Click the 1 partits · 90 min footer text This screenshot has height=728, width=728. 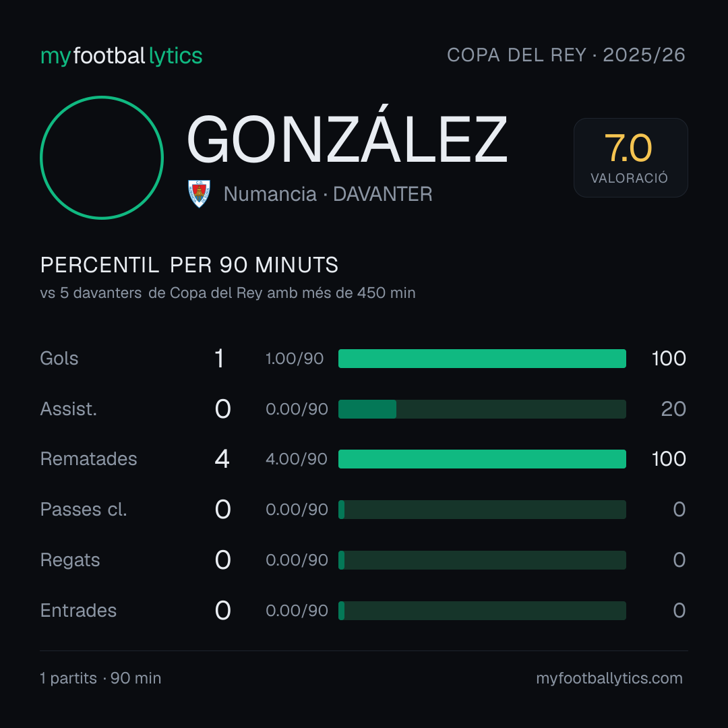pyautogui.click(x=100, y=678)
